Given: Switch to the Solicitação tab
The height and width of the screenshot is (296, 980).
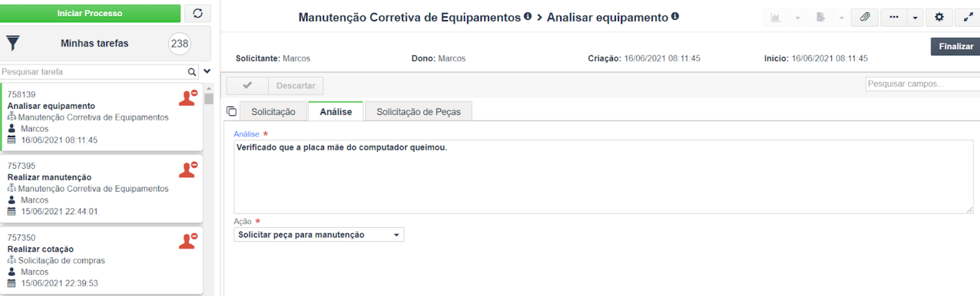Looking at the screenshot, I should [x=273, y=111].
